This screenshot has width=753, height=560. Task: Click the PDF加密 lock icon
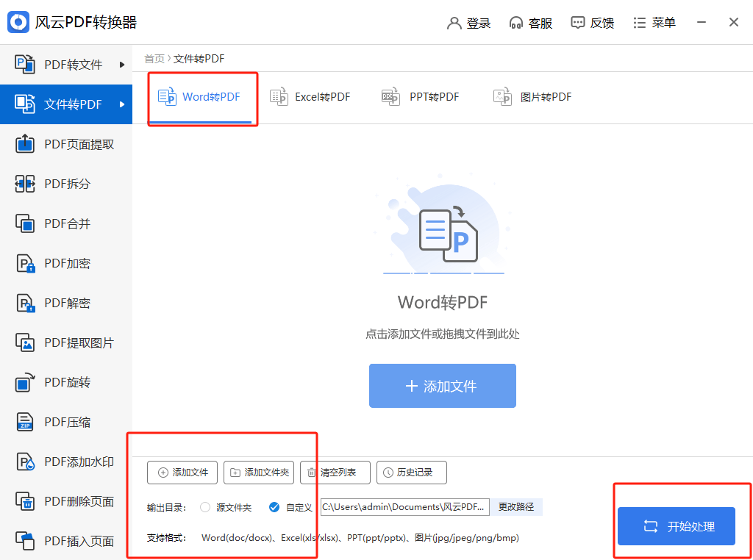coord(25,263)
